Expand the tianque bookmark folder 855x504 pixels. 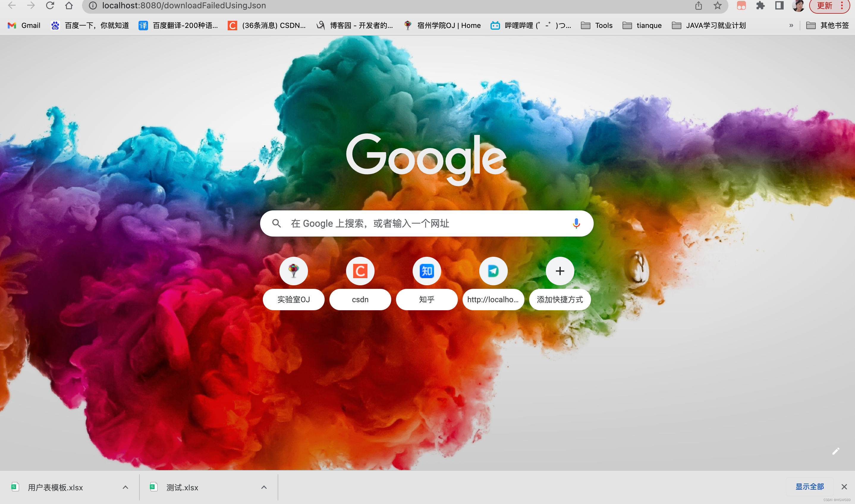[x=642, y=26]
